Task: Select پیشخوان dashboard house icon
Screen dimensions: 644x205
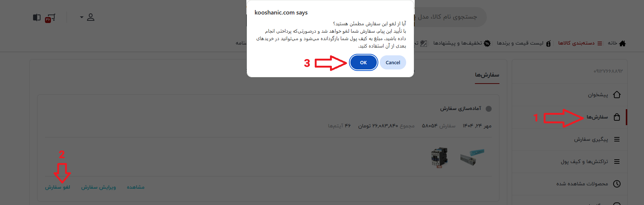Action: 617,95
